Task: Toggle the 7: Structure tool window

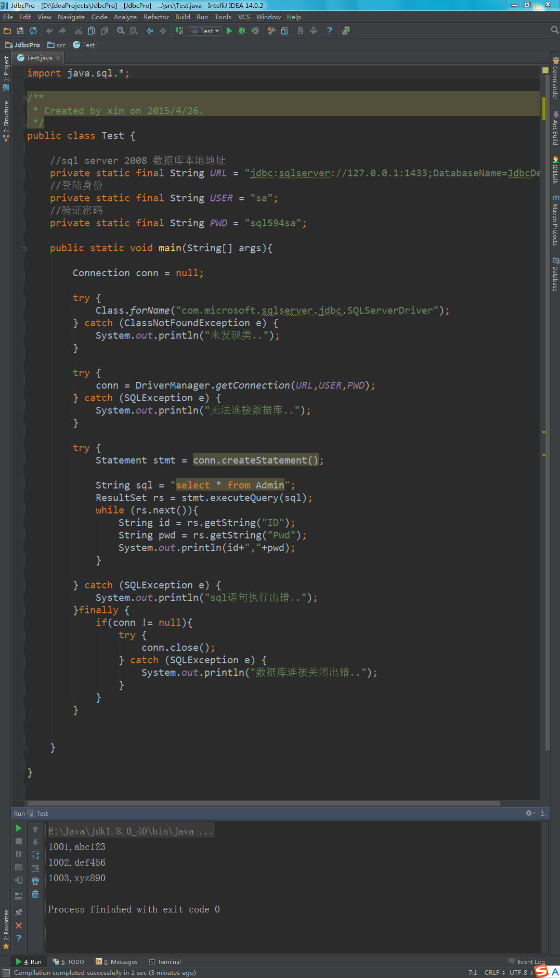Action: point(6,121)
